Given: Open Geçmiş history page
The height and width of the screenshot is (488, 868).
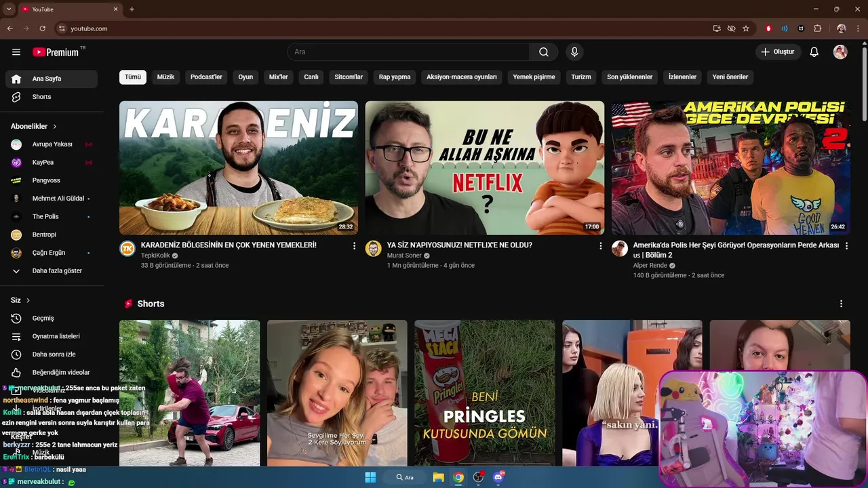Looking at the screenshot, I should tap(52, 318).
